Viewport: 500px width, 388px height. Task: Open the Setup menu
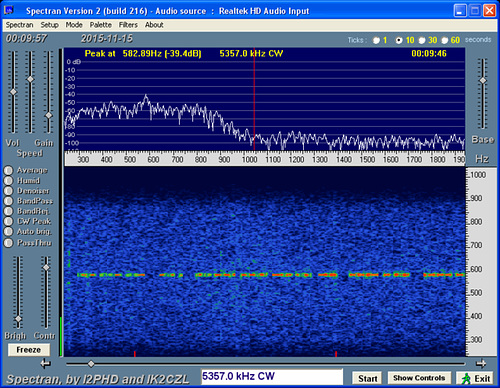[49, 25]
